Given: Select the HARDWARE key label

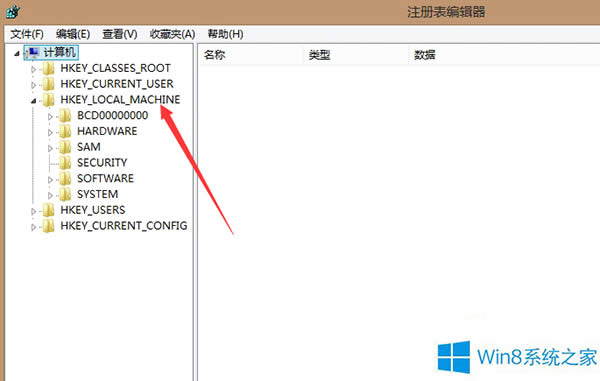Looking at the screenshot, I should 107,131.
